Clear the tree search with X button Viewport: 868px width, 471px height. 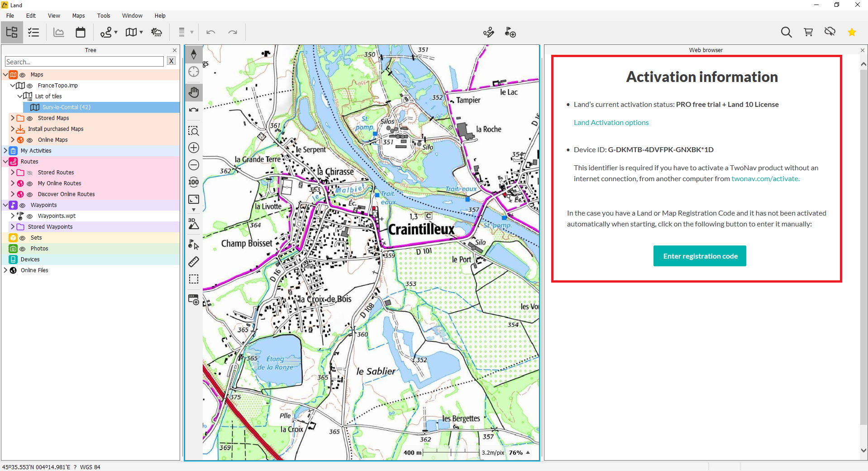[171, 61]
